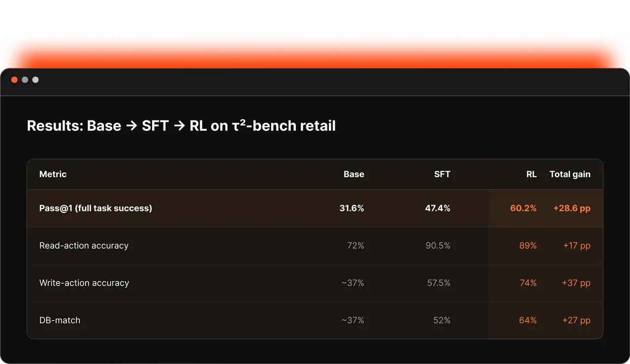This screenshot has height=364, width=630.
Task: Select the Base column header
Action: click(x=354, y=174)
